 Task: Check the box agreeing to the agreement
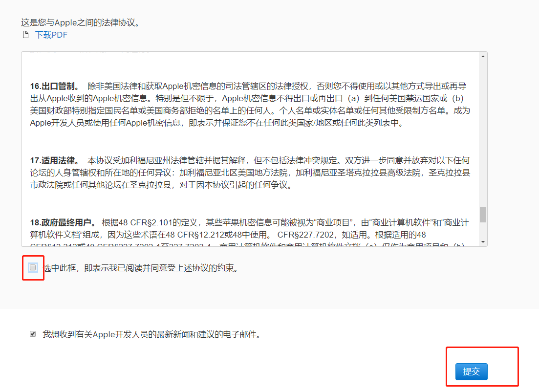(x=33, y=267)
